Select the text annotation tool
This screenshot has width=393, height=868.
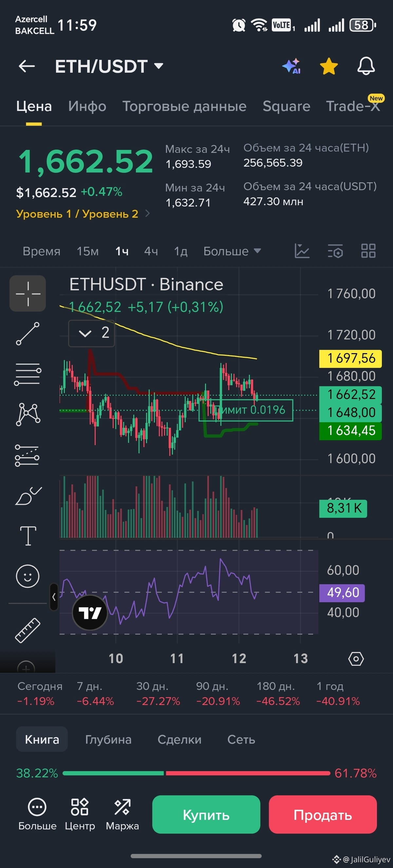[28, 536]
